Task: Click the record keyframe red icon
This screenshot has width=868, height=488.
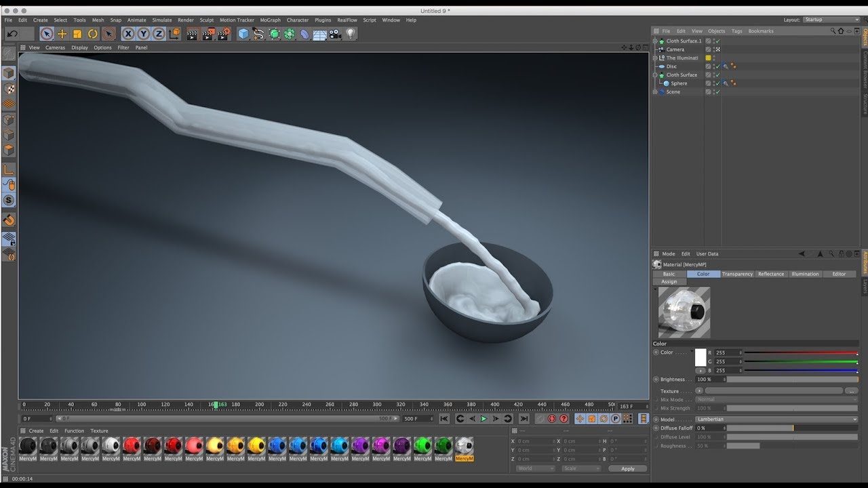Action: coord(552,419)
